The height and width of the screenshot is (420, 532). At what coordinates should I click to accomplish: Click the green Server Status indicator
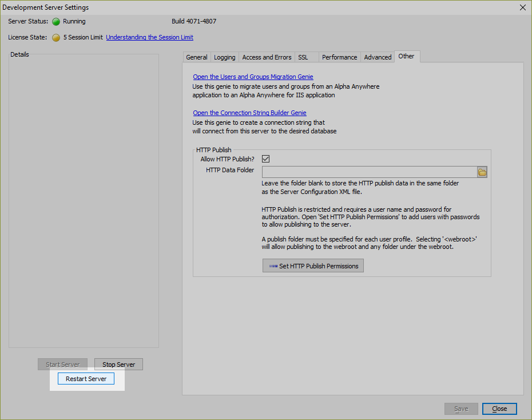tap(56, 22)
